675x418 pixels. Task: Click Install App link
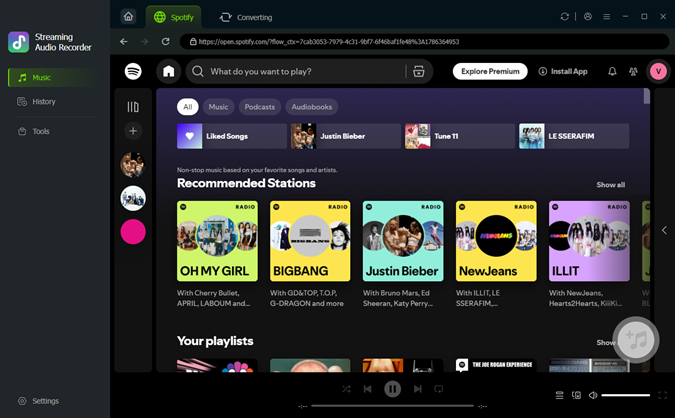click(563, 71)
